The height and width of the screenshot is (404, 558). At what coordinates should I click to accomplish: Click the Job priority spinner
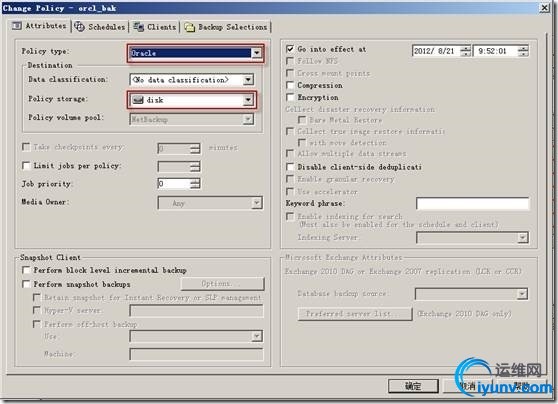pos(195,184)
